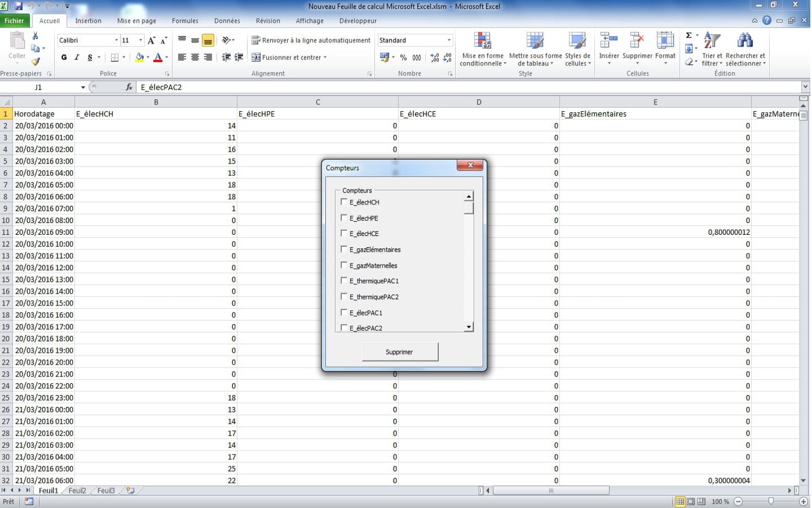The width and height of the screenshot is (812, 508).
Task: Click the insert function fx icon
Action: (129, 87)
